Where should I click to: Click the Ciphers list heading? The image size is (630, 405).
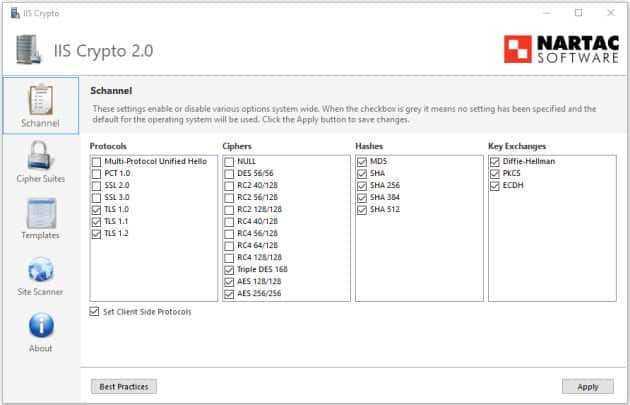coord(237,146)
